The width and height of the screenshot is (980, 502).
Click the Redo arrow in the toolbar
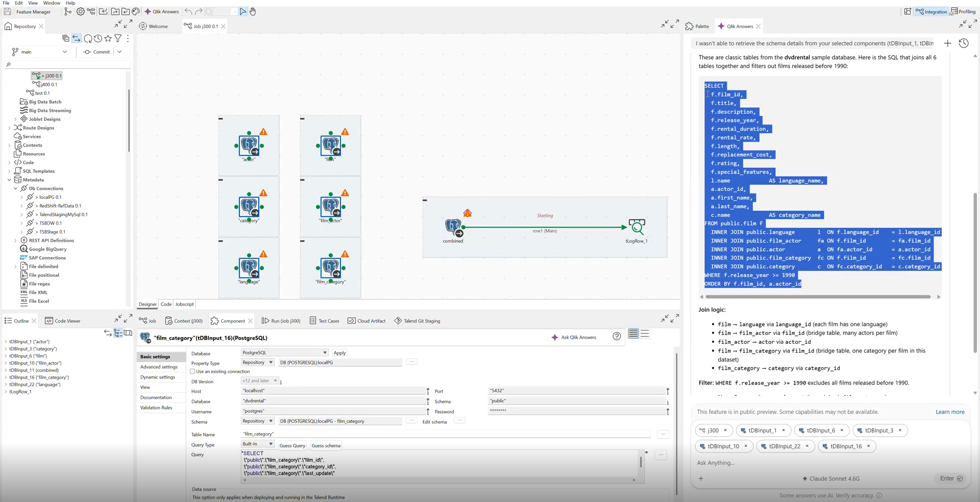coord(199,11)
